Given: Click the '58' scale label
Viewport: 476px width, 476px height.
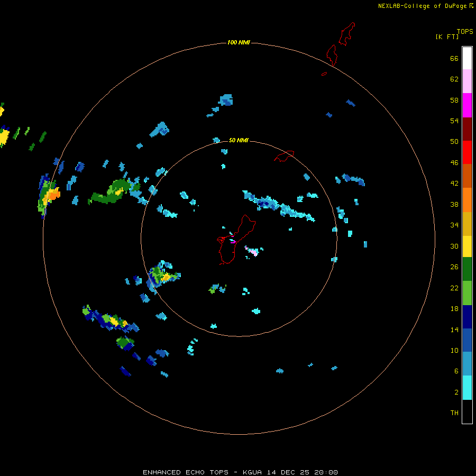Looking at the screenshot, I should [x=454, y=100].
